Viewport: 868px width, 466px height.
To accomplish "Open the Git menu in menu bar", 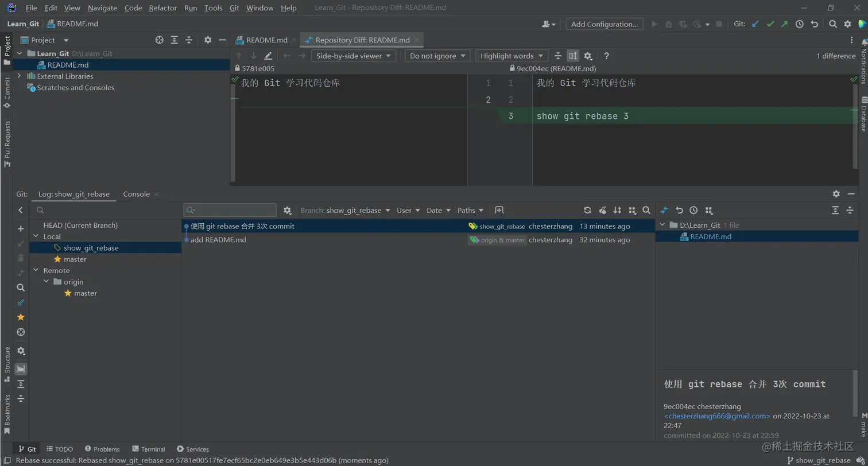I will pyautogui.click(x=234, y=8).
